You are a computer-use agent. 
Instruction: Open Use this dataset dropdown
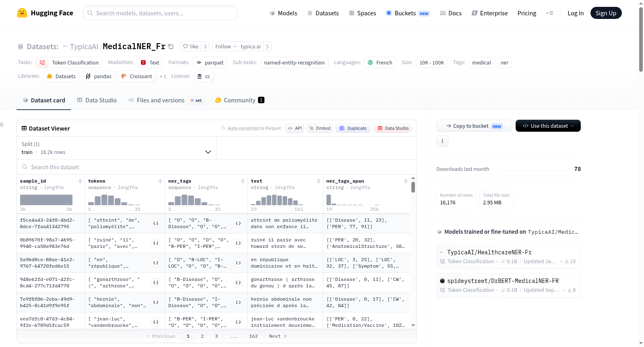(548, 126)
